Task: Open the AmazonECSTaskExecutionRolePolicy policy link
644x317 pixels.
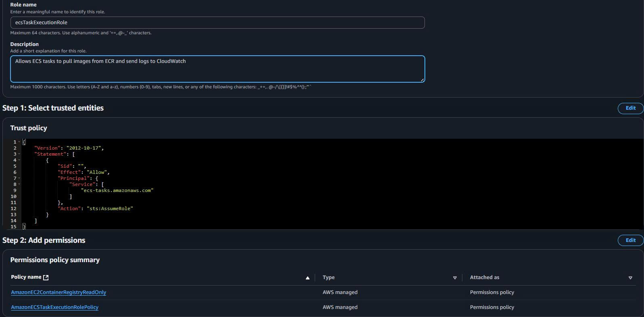Action: (54, 307)
